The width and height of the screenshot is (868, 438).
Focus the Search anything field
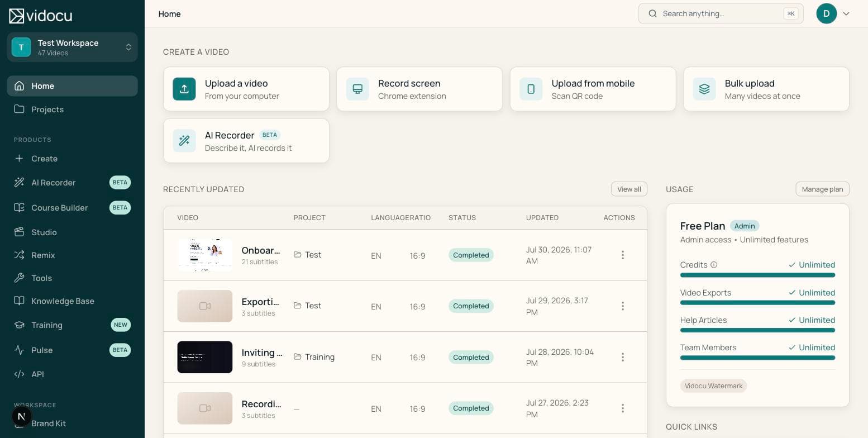coord(721,13)
